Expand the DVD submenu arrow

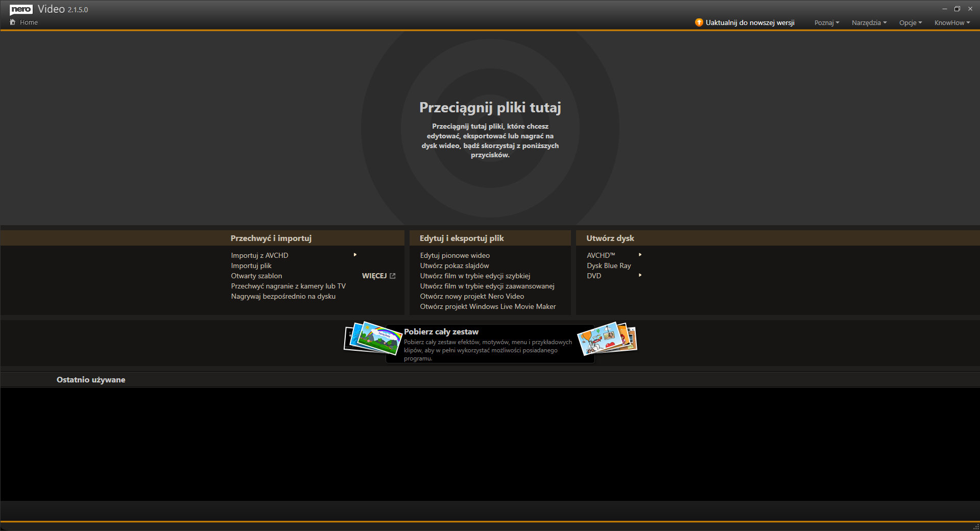coord(640,275)
